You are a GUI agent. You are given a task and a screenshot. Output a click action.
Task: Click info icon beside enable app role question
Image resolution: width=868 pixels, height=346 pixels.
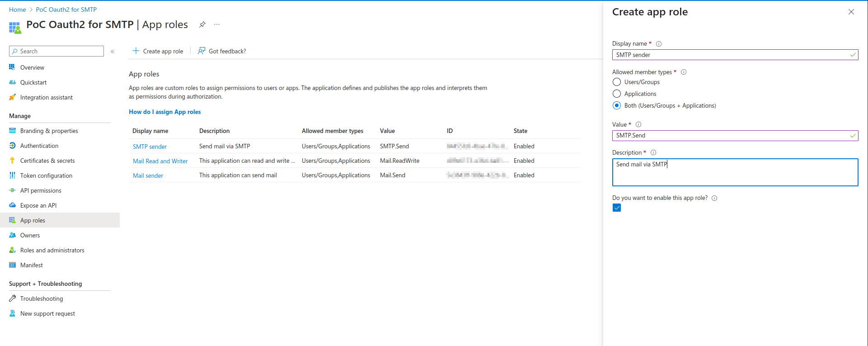(714, 198)
